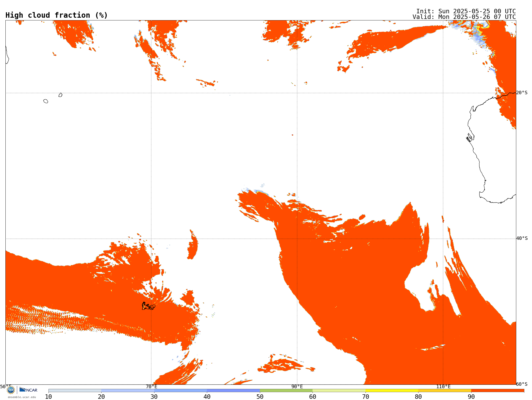Click the 110°E longitude label

pyautogui.click(x=443, y=387)
